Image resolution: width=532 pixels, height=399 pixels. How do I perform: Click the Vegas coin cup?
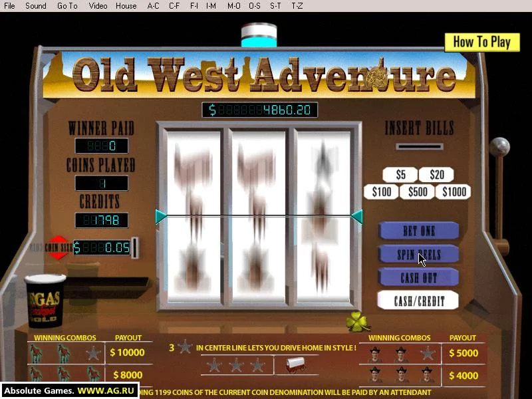(x=45, y=301)
